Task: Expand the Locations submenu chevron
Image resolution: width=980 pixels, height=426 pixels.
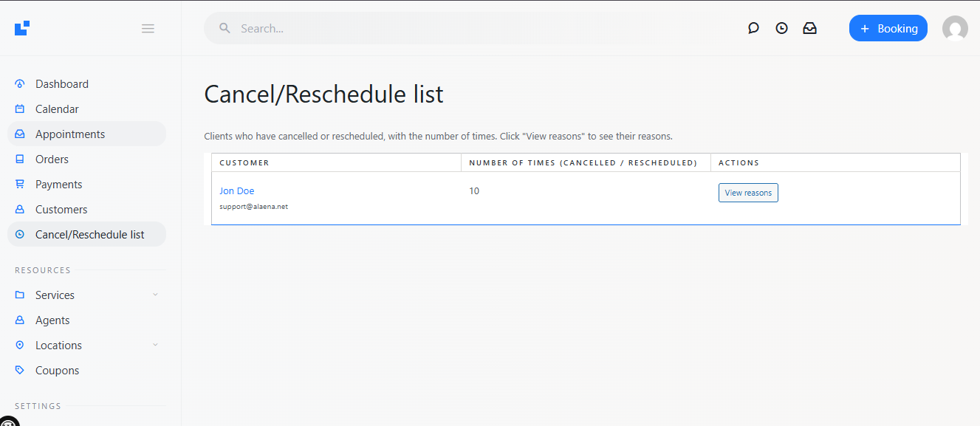Action: coord(155,345)
